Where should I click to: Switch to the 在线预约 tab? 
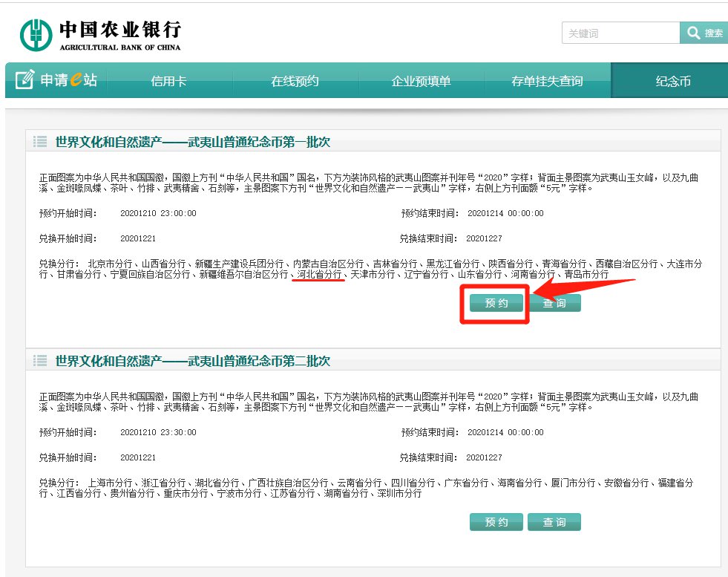click(295, 81)
